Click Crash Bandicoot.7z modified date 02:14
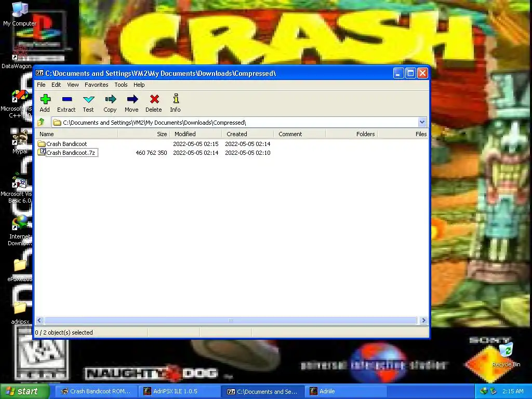Screen dimensions: 532x399 [x=195, y=153]
